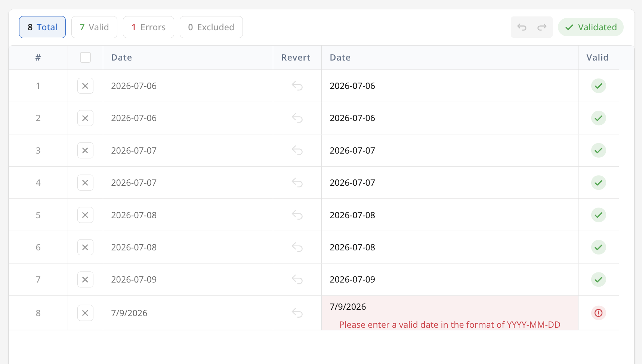Show the 8 Total rows filter
Image resolution: width=642 pixels, height=364 pixels.
(x=42, y=27)
